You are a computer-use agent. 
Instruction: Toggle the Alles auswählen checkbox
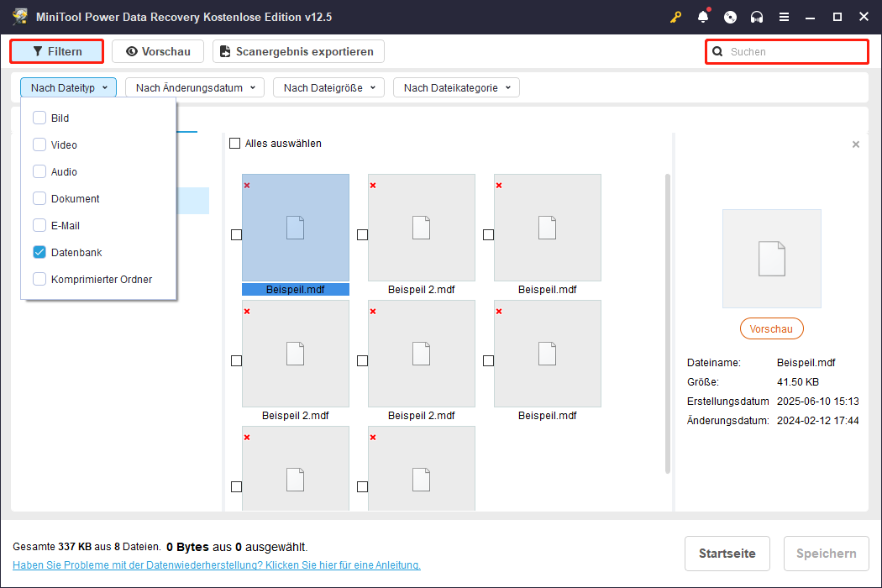[234, 144]
